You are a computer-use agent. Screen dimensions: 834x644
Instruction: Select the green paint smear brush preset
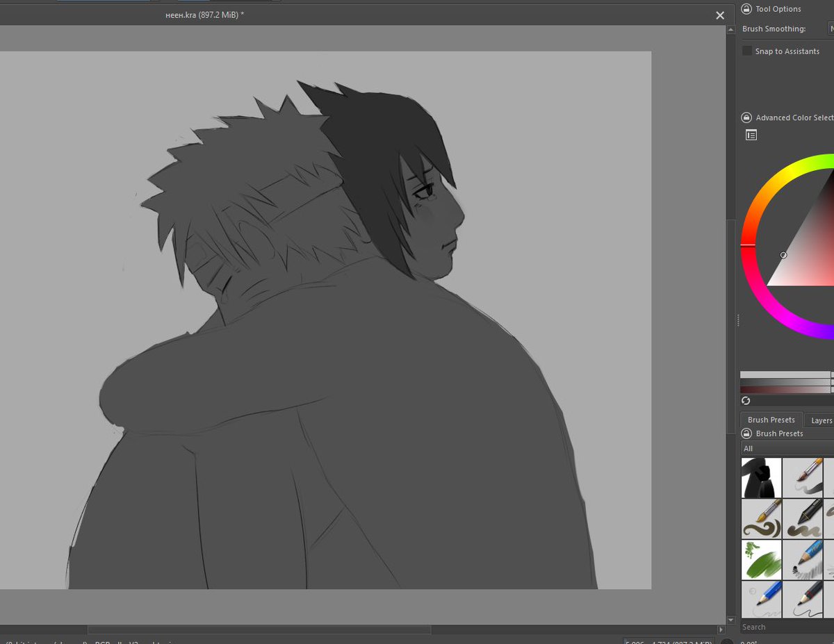pyautogui.click(x=761, y=560)
